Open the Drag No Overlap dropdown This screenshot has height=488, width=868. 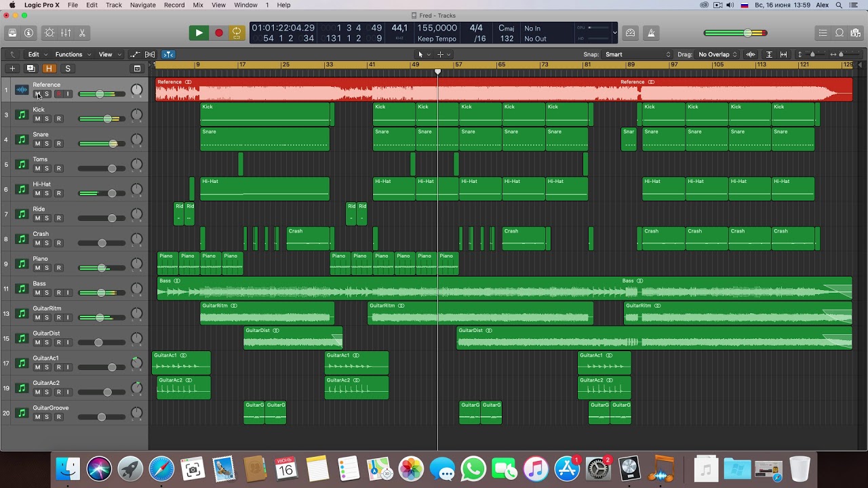click(x=717, y=54)
